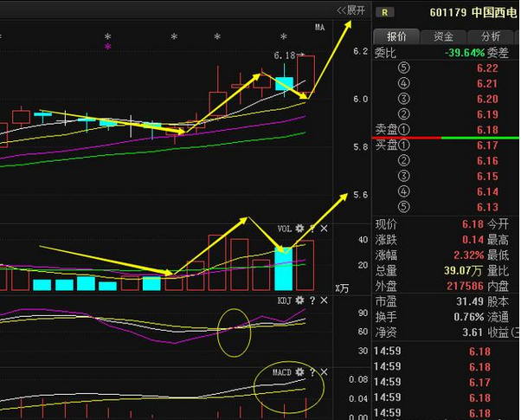Open the 分析 tab

(489, 36)
